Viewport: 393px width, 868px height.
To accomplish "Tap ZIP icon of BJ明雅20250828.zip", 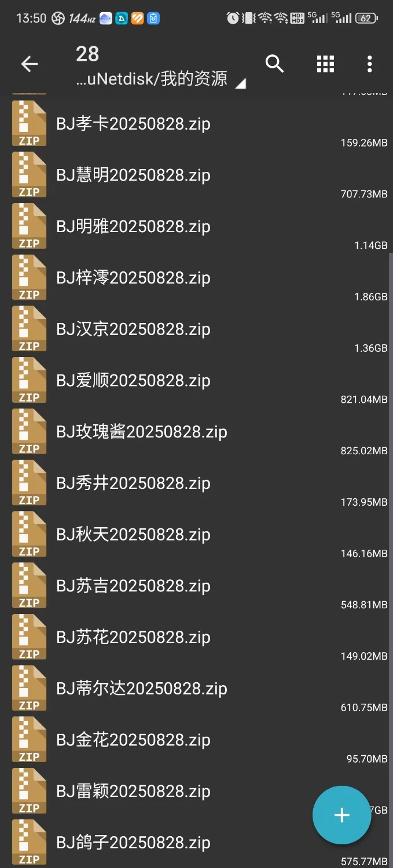I will [x=29, y=227].
